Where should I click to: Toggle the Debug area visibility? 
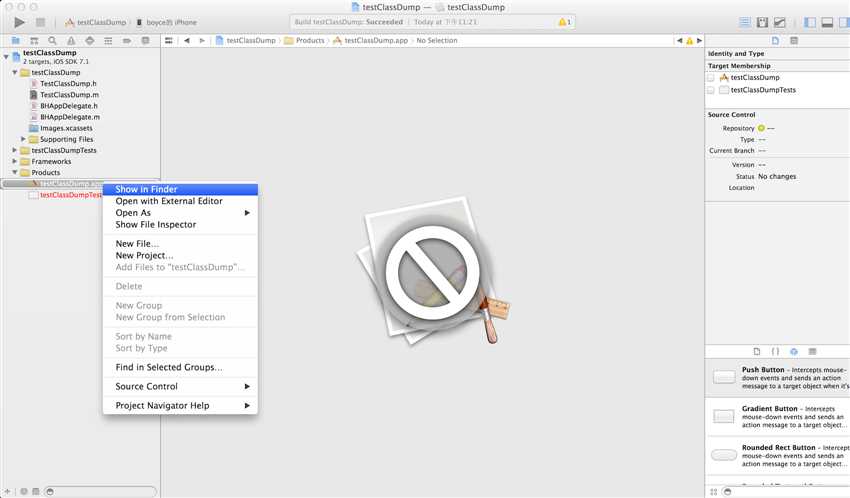point(827,22)
